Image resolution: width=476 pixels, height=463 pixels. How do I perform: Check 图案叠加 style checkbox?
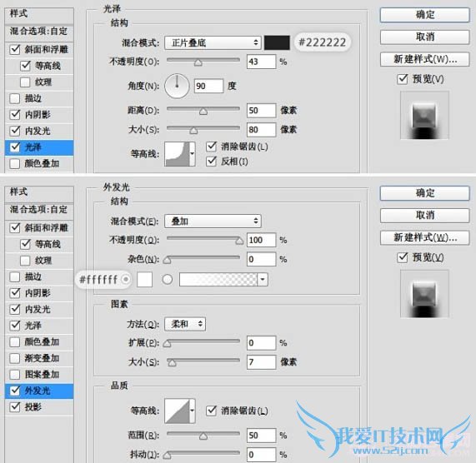coord(15,375)
